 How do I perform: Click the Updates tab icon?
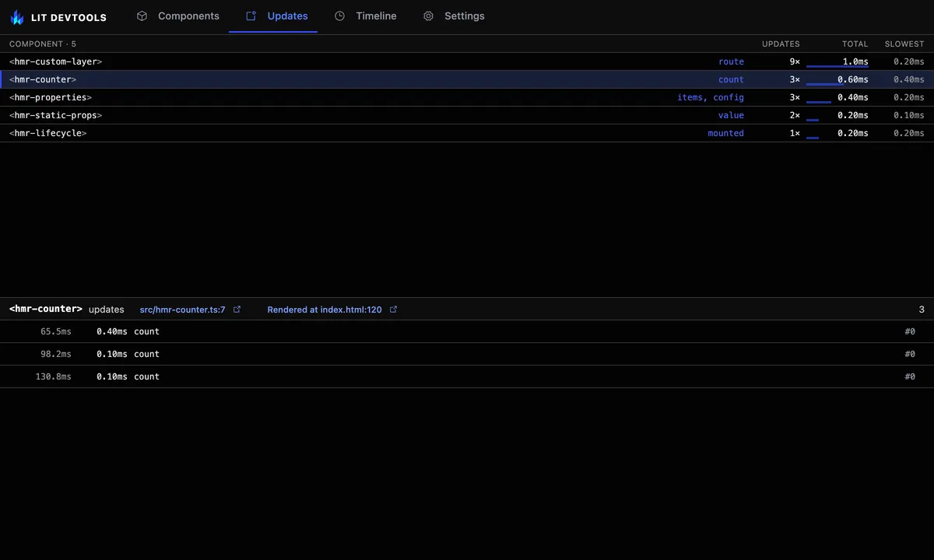pyautogui.click(x=251, y=16)
